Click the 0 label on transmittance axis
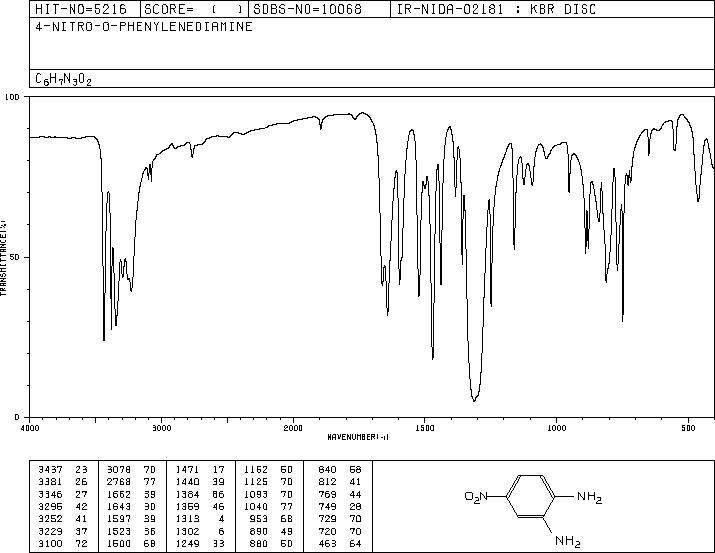This screenshot has height=553, width=715. (x=17, y=417)
